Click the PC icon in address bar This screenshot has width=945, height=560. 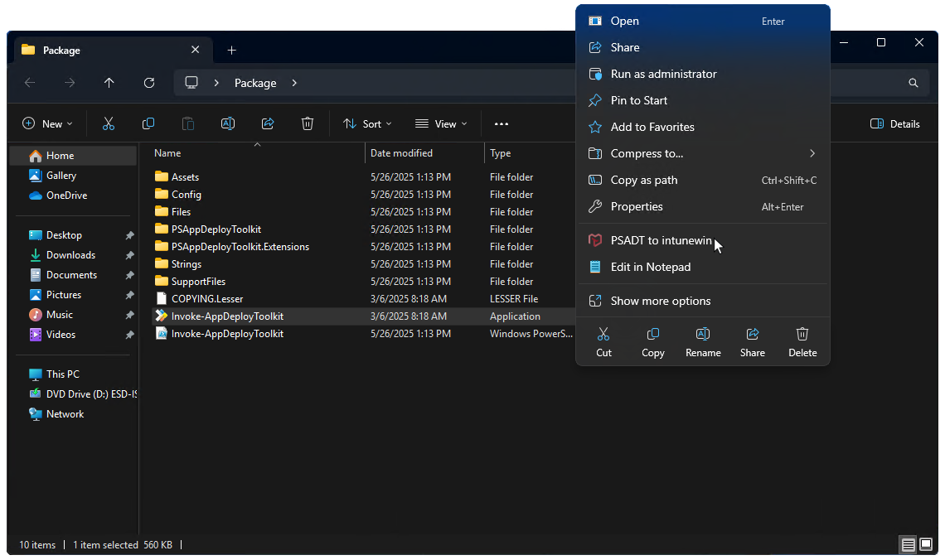coord(191,83)
